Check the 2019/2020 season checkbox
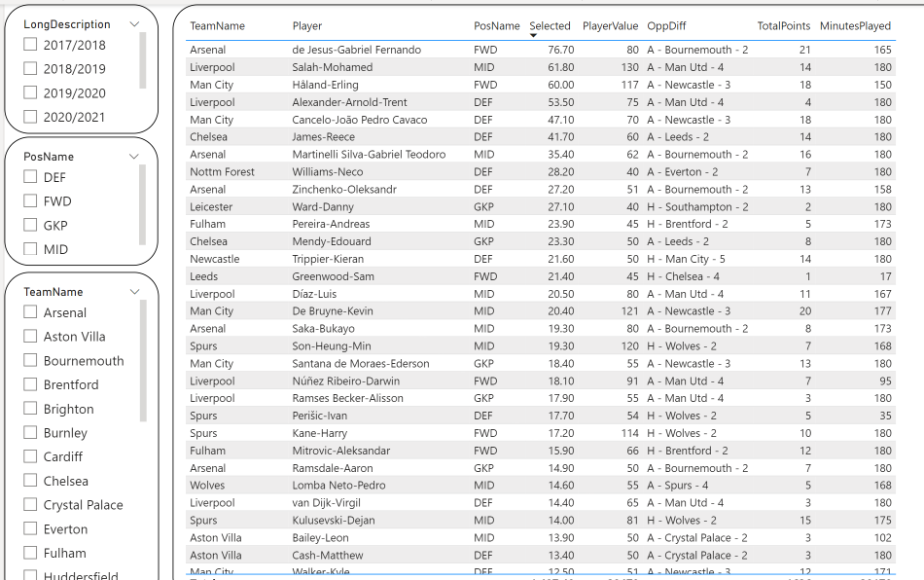This screenshot has height=580, width=924. click(x=30, y=92)
